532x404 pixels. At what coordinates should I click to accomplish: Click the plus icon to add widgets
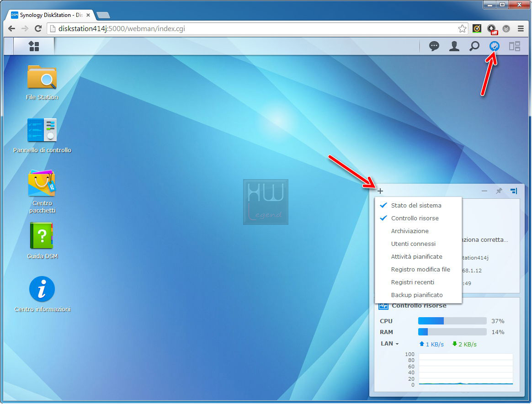(380, 191)
